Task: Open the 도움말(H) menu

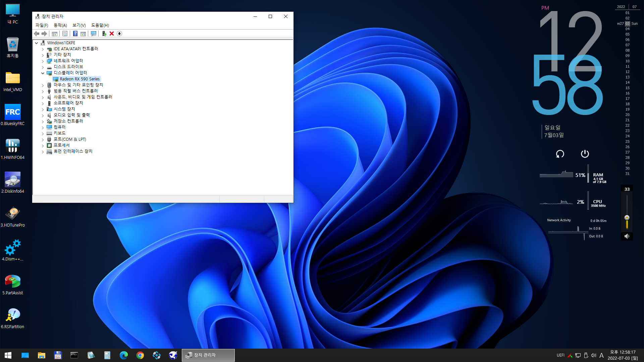Action: pyautogui.click(x=100, y=25)
